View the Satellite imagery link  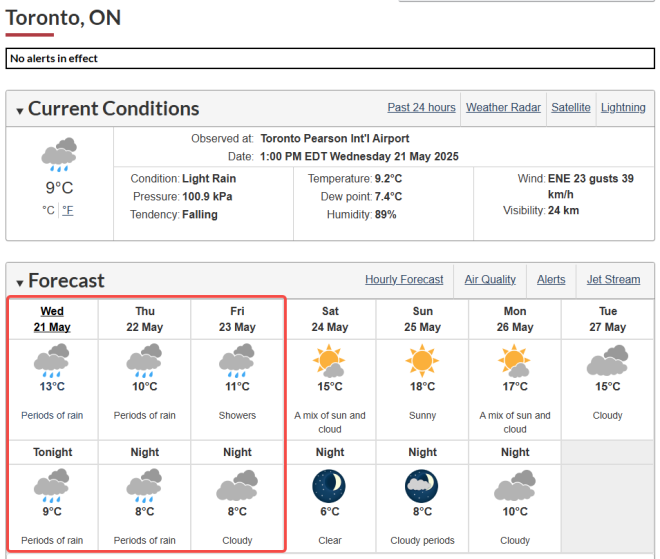coord(571,108)
